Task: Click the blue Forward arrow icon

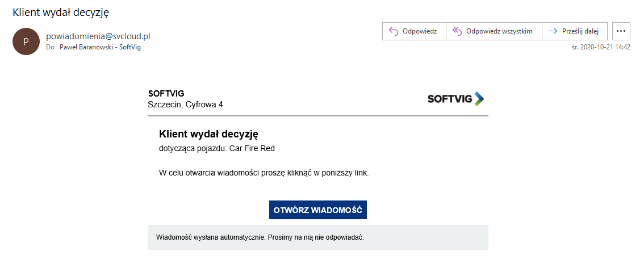Action: pos(553,31)
